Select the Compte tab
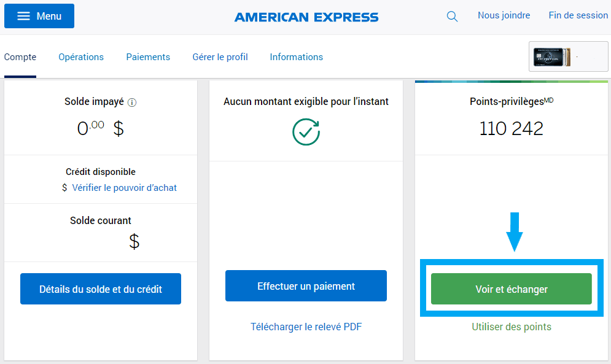 tap(20, 56)
